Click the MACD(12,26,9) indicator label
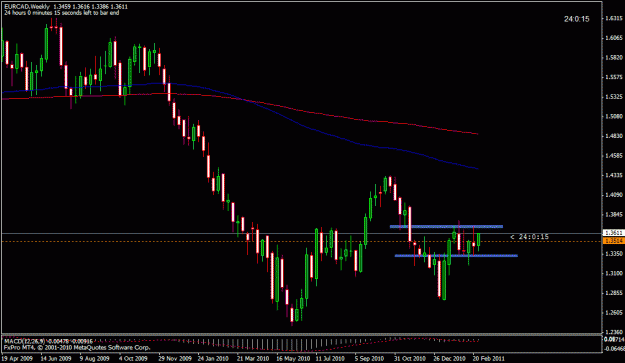 [49, 341]
